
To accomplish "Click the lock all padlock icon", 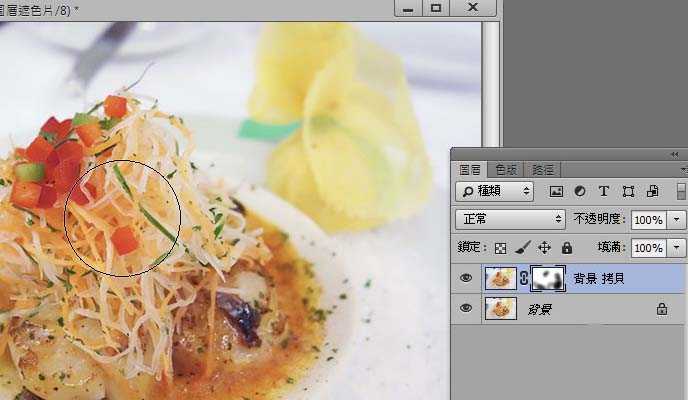I will [567, 247].
